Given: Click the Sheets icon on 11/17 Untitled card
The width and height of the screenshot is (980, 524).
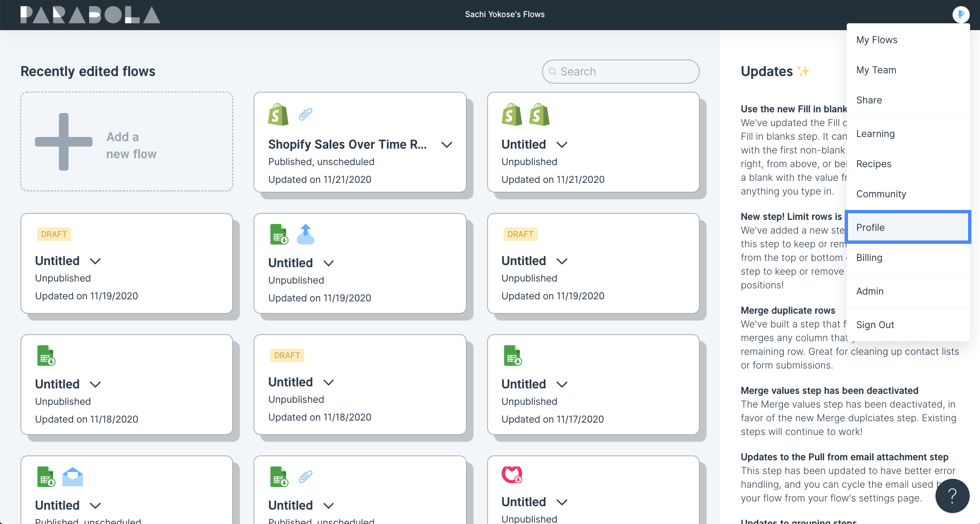Looking at the screenshot, I should click(513, 355).
